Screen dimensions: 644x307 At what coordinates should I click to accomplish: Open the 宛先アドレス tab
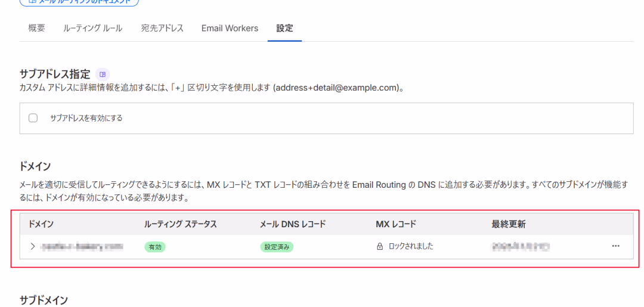tap(162, 29)
